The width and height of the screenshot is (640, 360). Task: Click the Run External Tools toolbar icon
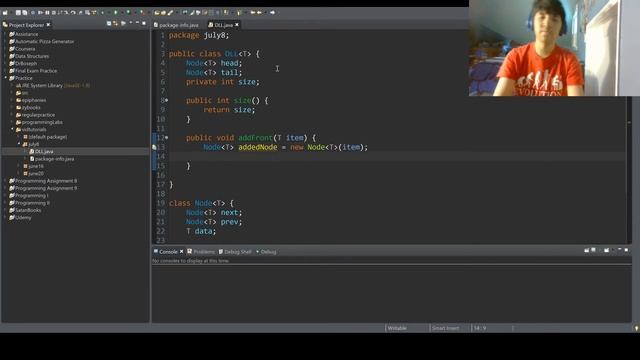coord(142,13)
